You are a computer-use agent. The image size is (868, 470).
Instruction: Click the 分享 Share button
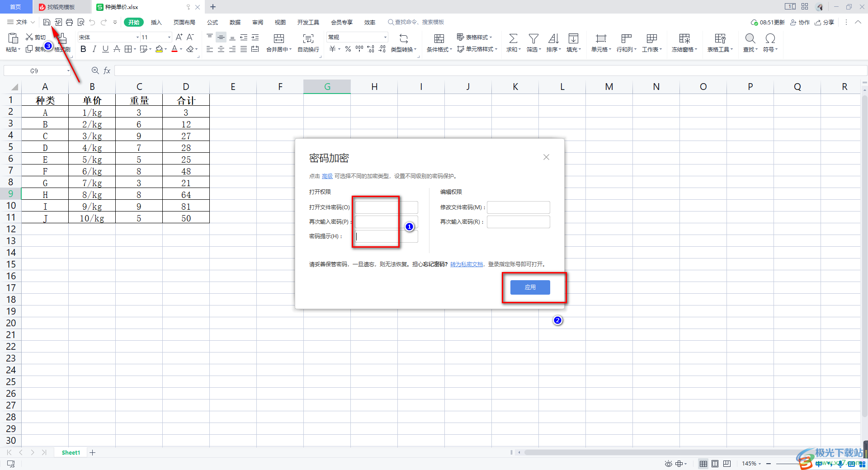[824, 22]
